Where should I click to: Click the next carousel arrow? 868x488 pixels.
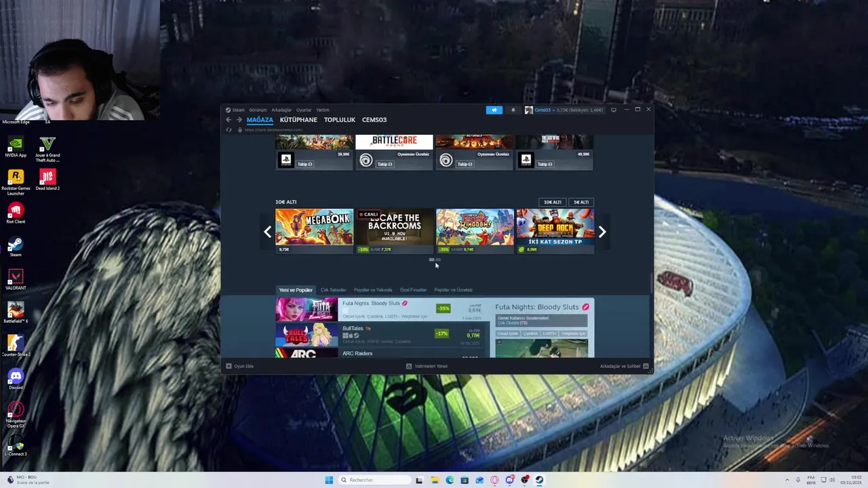[602, 232]
